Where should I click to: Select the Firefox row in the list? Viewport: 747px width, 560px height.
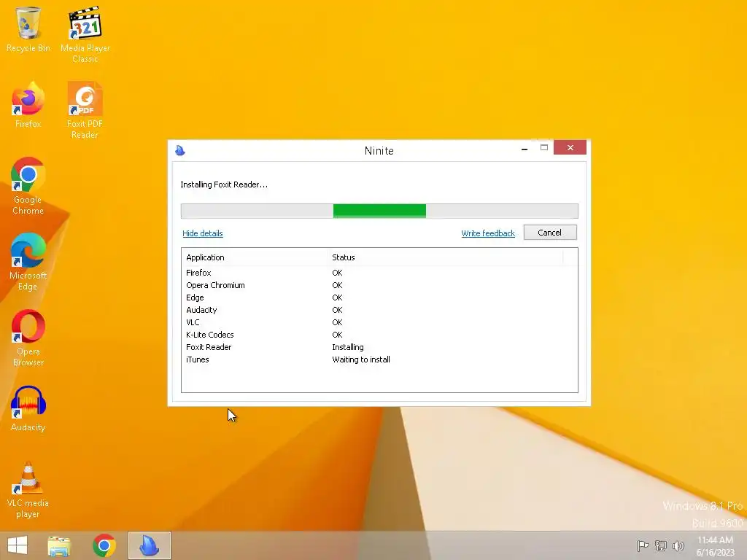coord(379,273)
